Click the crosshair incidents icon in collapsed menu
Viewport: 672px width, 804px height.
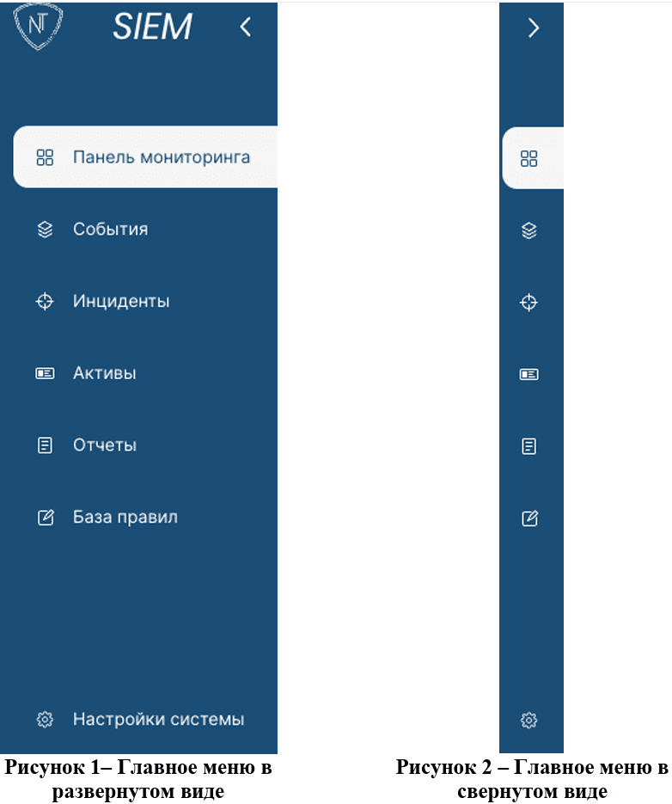point(529,303)
